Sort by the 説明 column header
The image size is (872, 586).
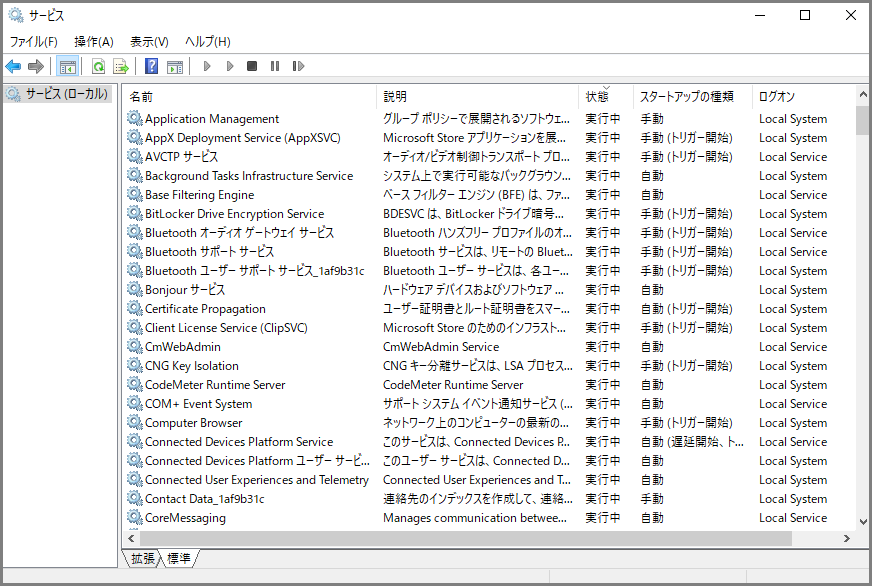tap(477, 97)
